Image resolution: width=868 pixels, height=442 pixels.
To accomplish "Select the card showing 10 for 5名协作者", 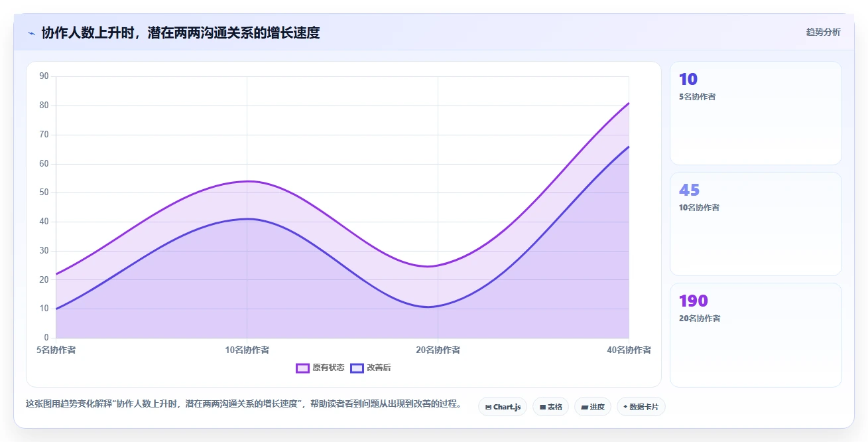I will click(x=756, y=113).
